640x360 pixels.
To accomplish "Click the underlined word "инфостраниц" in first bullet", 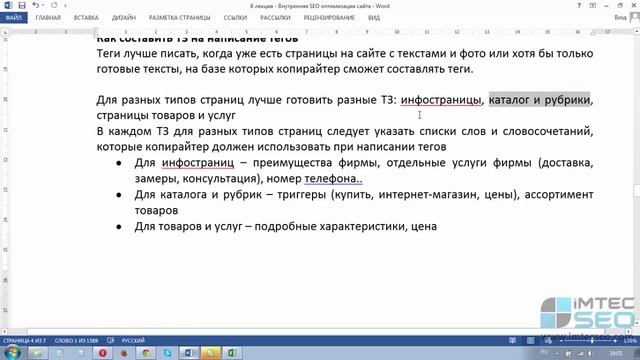I will click(198, 162).
